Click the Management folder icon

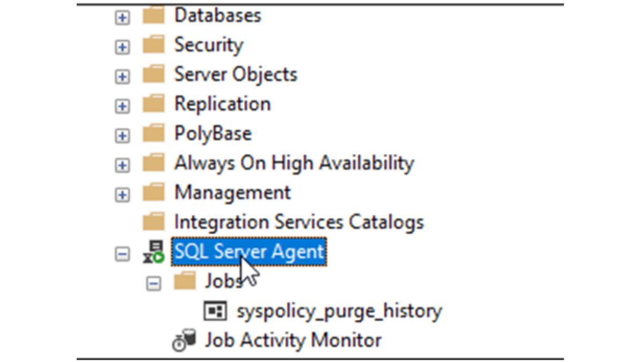coord(155,192)
